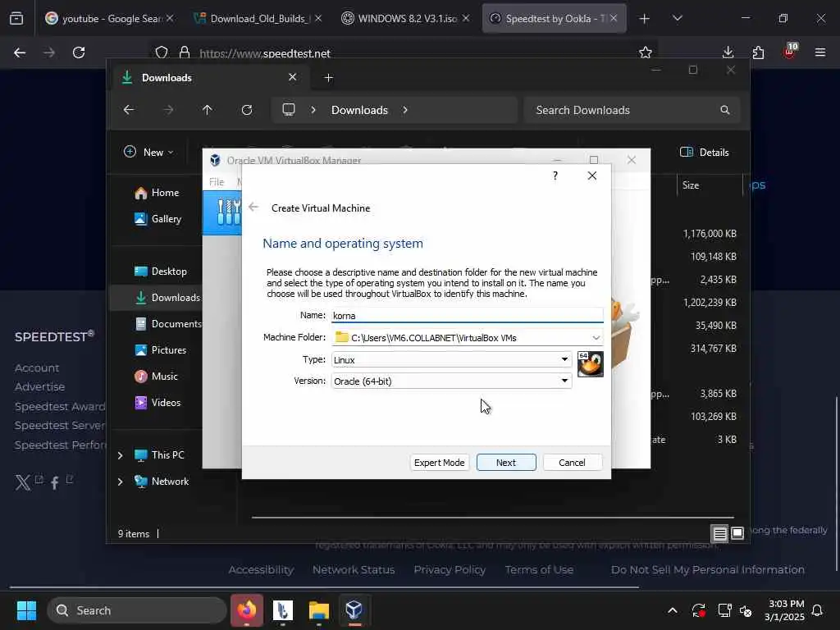
Task: Open Documents folder in Explorer sidebar
Action: click(168, 323)
